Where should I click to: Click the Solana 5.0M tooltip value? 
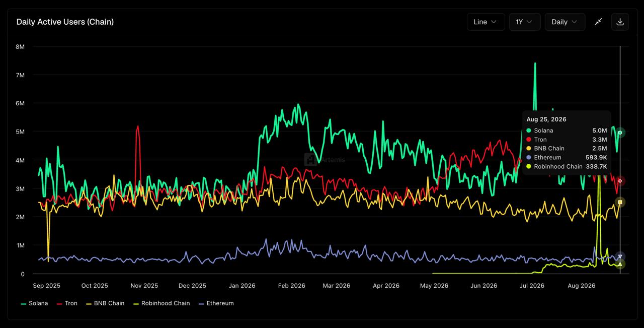click(x=600, y=130)
